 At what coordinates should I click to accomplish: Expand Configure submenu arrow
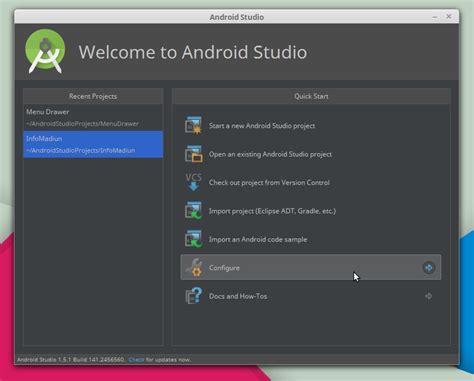pos(429,267)
